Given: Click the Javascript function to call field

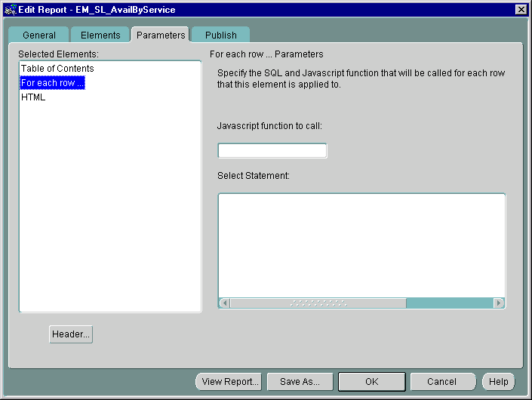Looking at the screenshot, I should 272,151.
